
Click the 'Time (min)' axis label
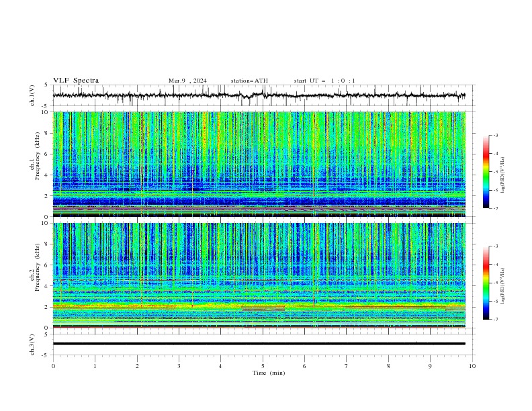(x=269, y=373)
